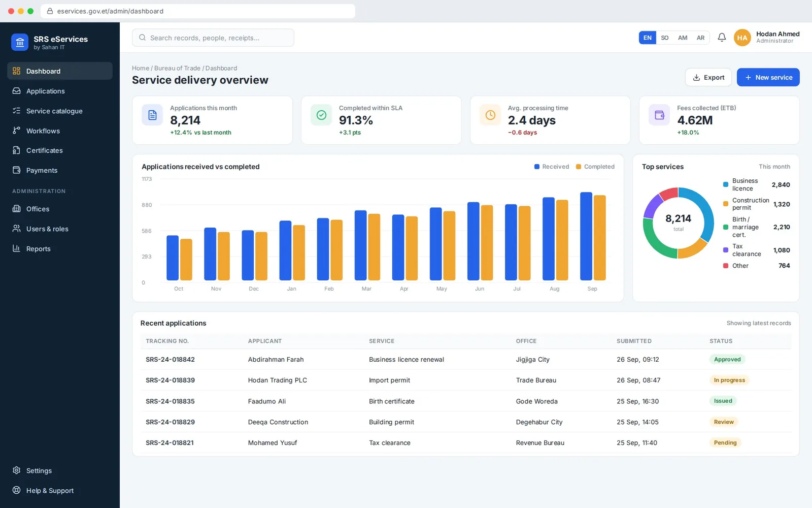Click the Offices building icon

(17, 209)
